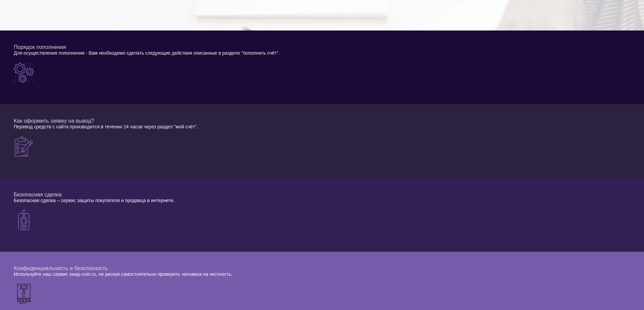This screenshot has height=310, width=644.
Task: Collapse the bottom Конфиденциальность section
Action: 322,285
